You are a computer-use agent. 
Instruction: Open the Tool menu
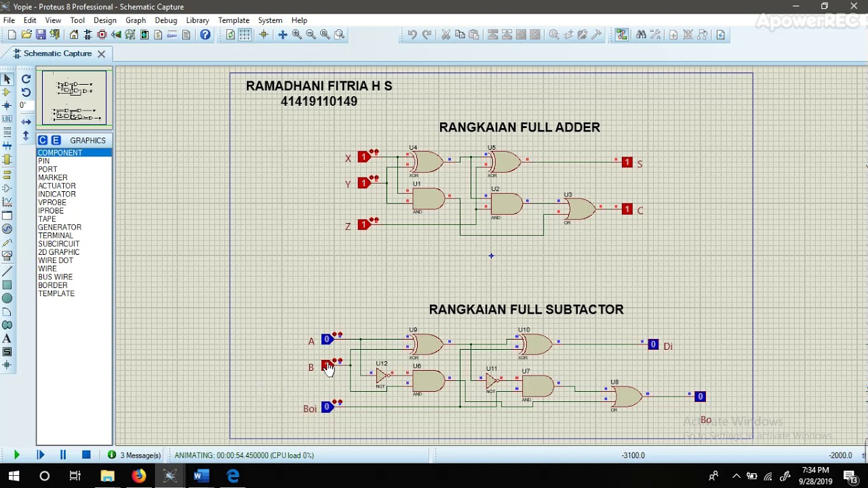77,20
